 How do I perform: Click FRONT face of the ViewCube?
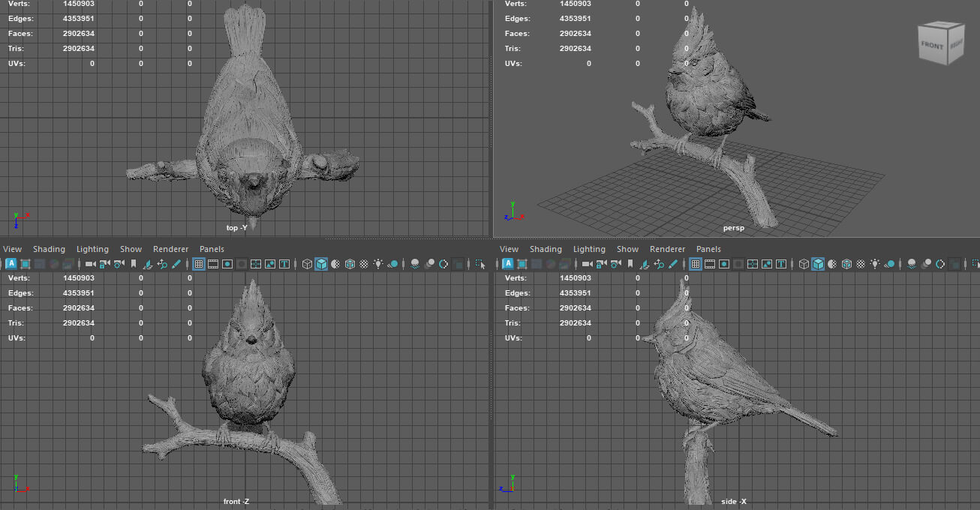coord(932,46)
